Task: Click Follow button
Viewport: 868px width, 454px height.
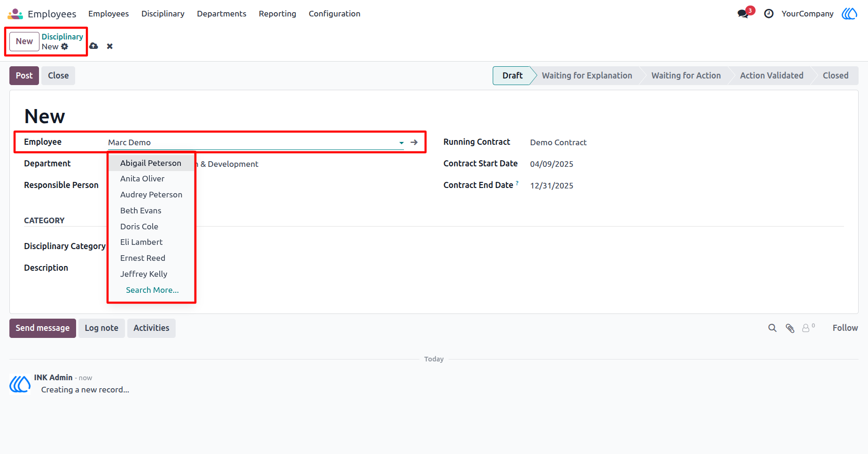Action: (845, 328)
